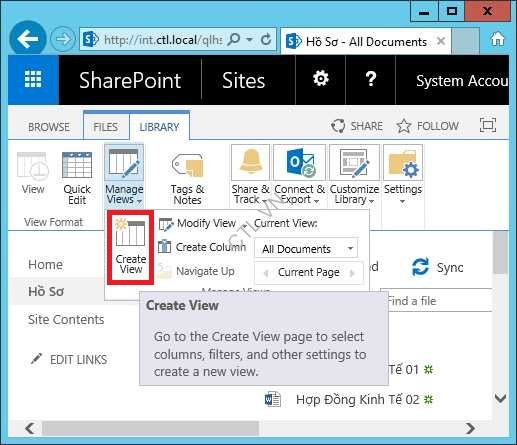The image size is (517, 445).
Task: Click Create Column
Action: (202, 247)
